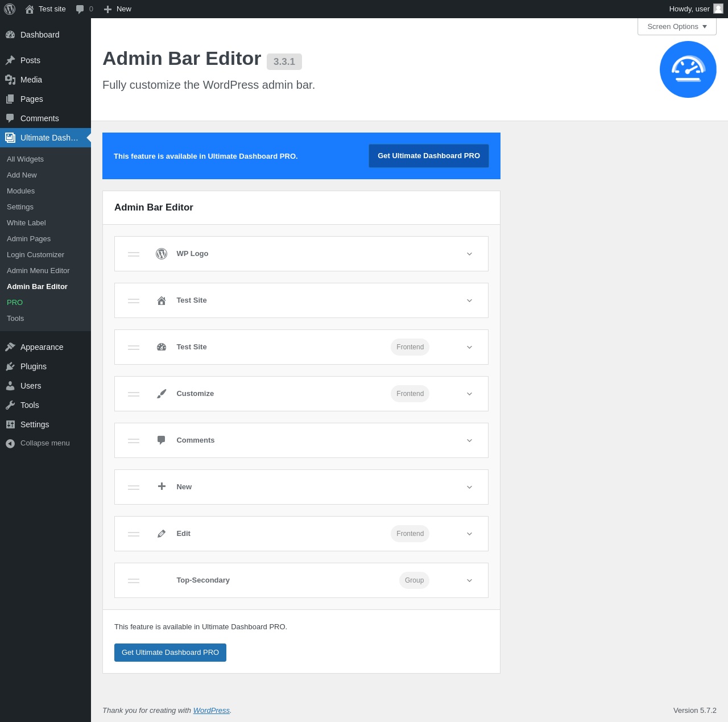
Task: Click Howdy, user account link
Action: point(696,9)
